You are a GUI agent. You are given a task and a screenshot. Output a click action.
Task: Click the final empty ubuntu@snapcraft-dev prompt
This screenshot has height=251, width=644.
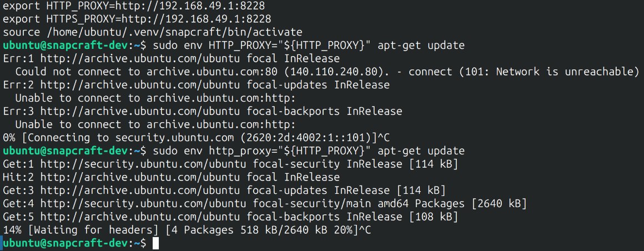tap(73, 243)
